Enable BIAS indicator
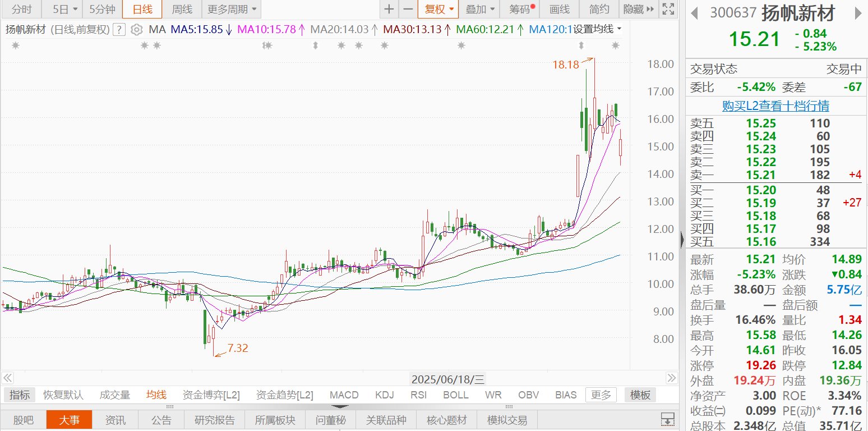Screen dimensions: 868x431 click(566, 395)
